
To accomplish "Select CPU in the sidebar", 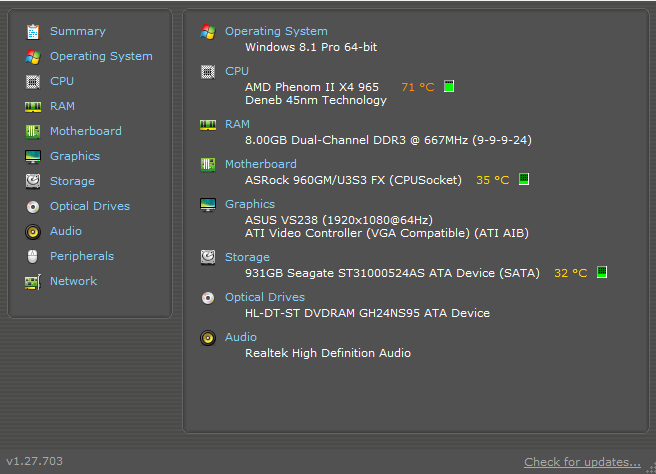I will [x=62, y=81].
